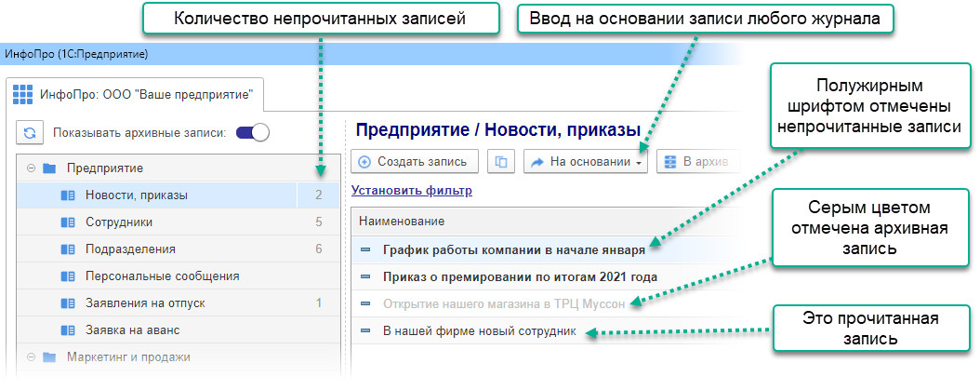Open the На основании dropdown
Screen dimensions: 980x390
[585, 162]
